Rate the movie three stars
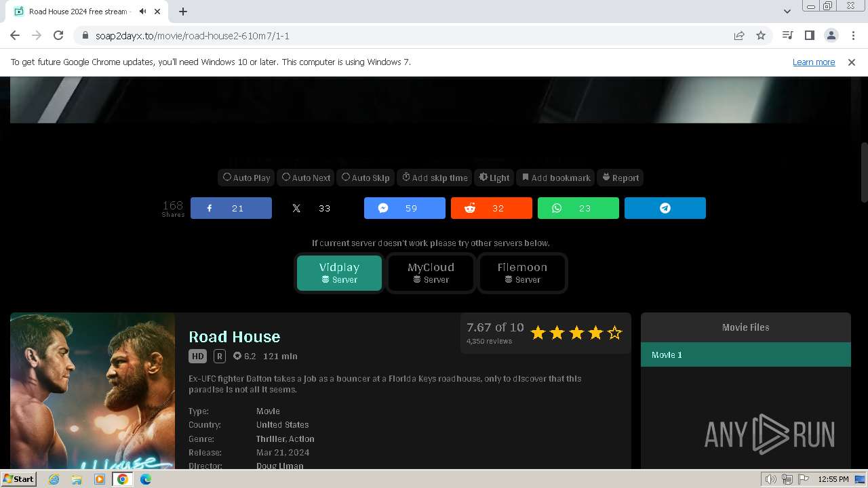This screenshot has height=488, width=868. coord(576,333)
